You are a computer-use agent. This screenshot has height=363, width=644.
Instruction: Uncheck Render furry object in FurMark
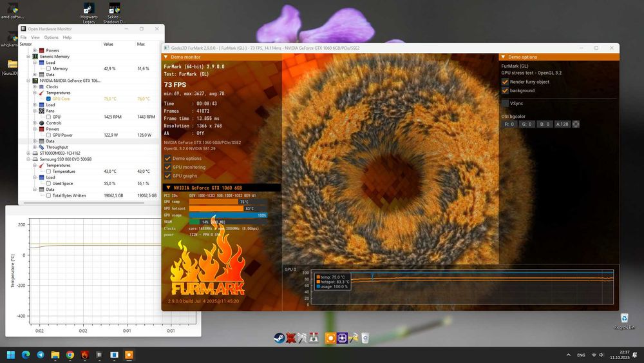point(505,82)
